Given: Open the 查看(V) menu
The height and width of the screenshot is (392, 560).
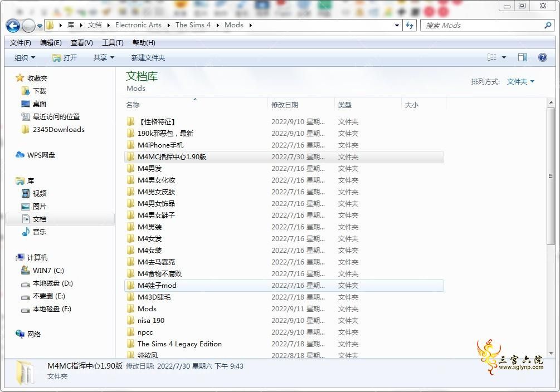Looking at the screenshot, I should point(82,43).
